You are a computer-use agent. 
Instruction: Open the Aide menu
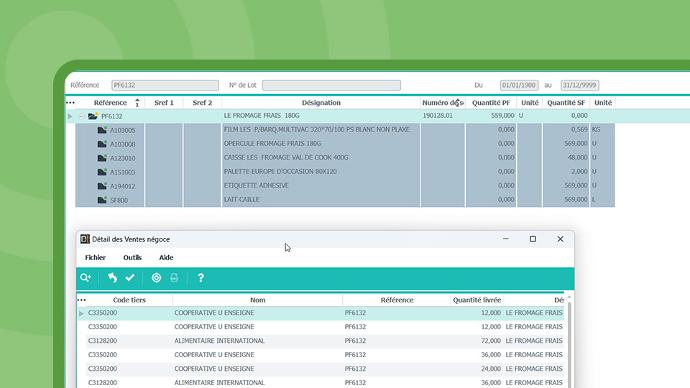[x=166, y=257]
